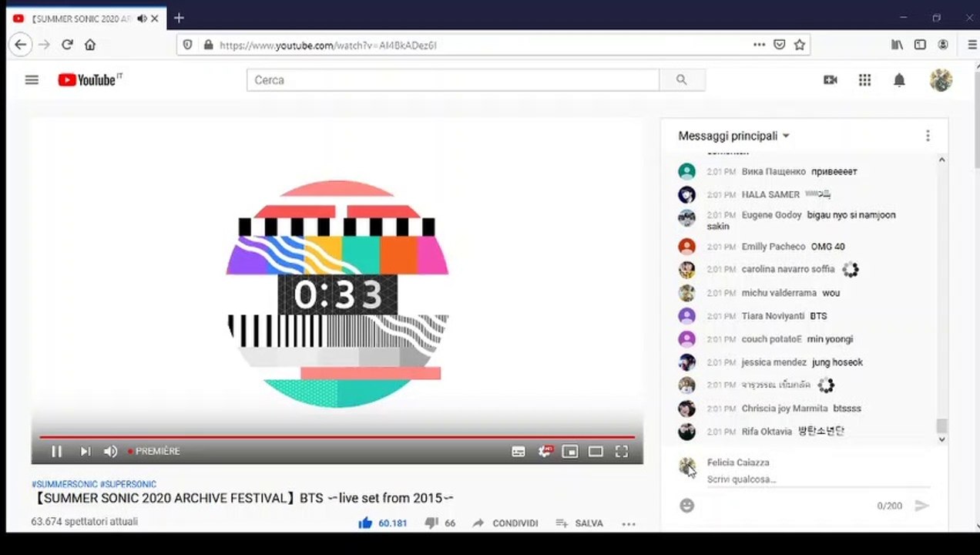The height and width of the screenshot is (555, 980).
Task: Open the Firefox account icon
Action: pos(943,45)
